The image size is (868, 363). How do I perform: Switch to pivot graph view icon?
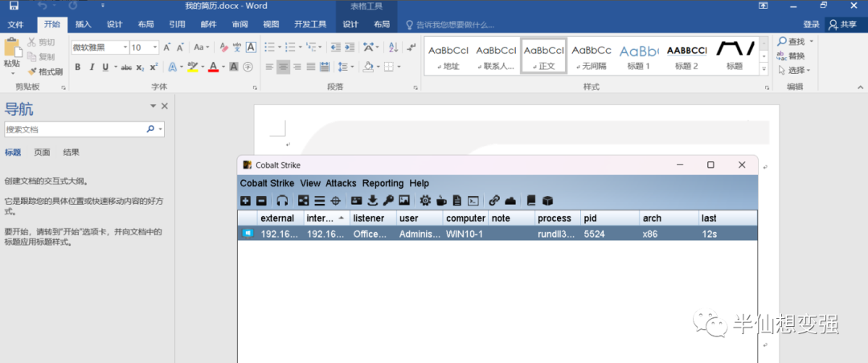pyautogui.click(x=303, y=200)
